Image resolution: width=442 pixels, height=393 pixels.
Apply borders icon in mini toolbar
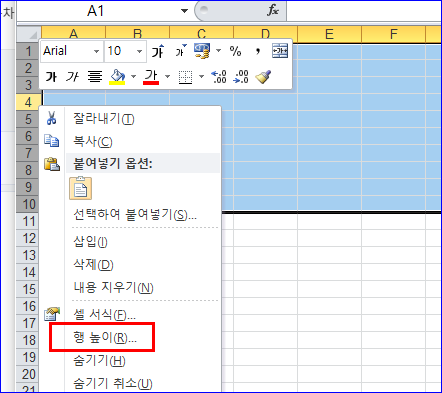(x=185, y=77)
